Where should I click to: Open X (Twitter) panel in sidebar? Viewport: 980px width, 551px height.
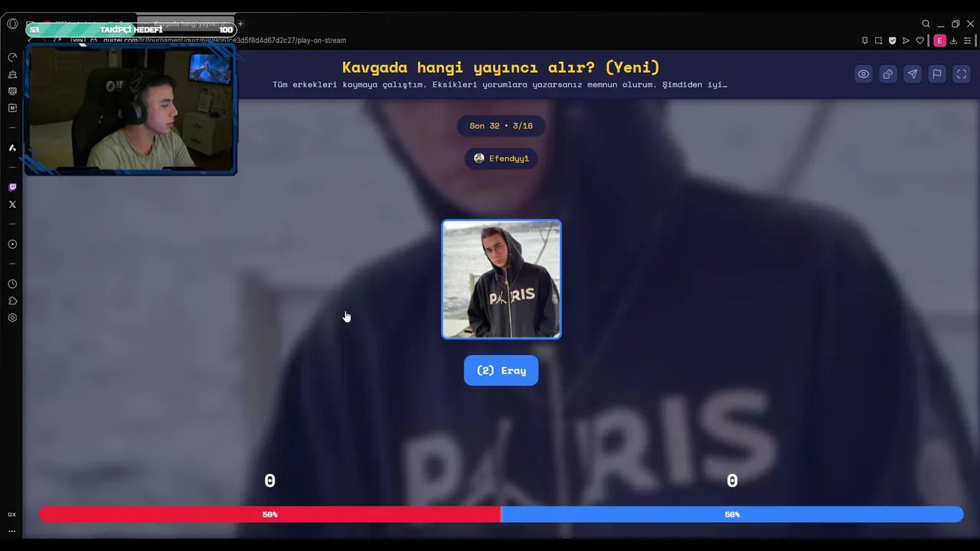coord(12,204)
